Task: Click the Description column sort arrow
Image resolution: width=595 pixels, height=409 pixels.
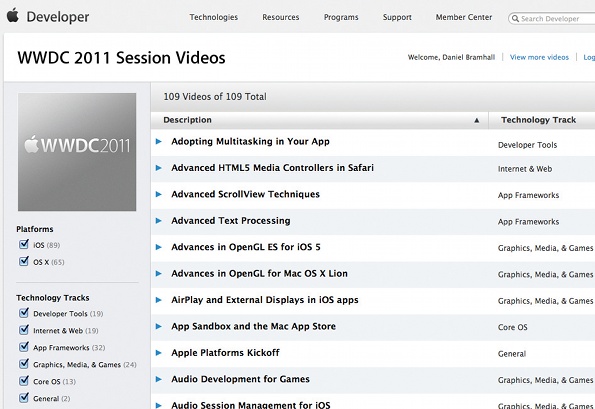Action: point(477,120)
